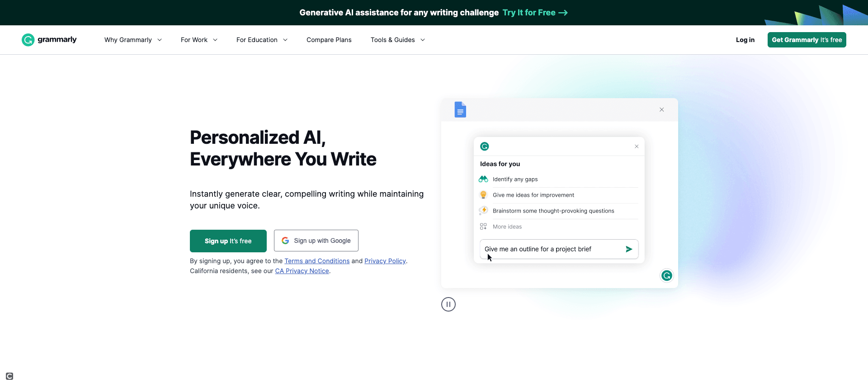Open the CA Privacy Notice link
This screenshot has height=383, width=868.
302,271
